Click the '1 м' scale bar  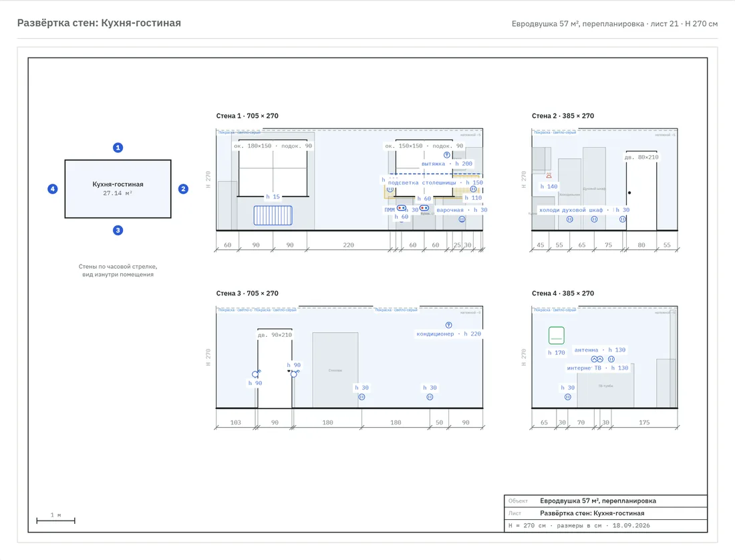(x=55, y=520)
